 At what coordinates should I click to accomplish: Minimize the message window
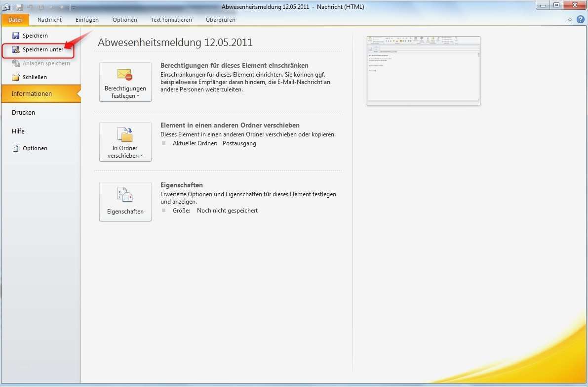pyautogui.click(x=543, y=5)
